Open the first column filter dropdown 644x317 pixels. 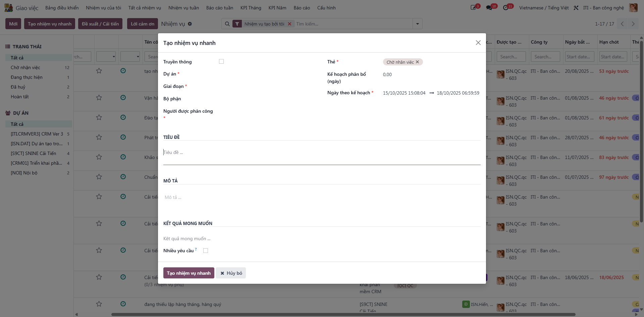pos(106,57)
